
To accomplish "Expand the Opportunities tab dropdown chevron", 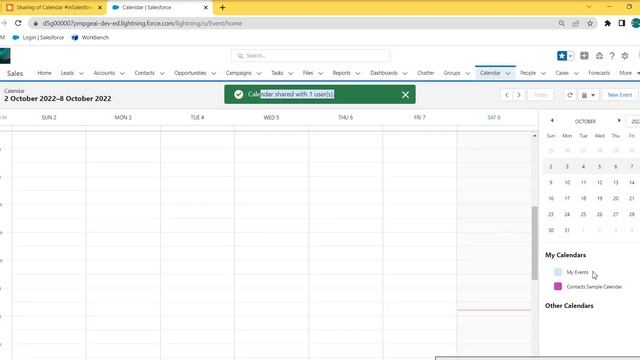I will click(x=213, y=73).
